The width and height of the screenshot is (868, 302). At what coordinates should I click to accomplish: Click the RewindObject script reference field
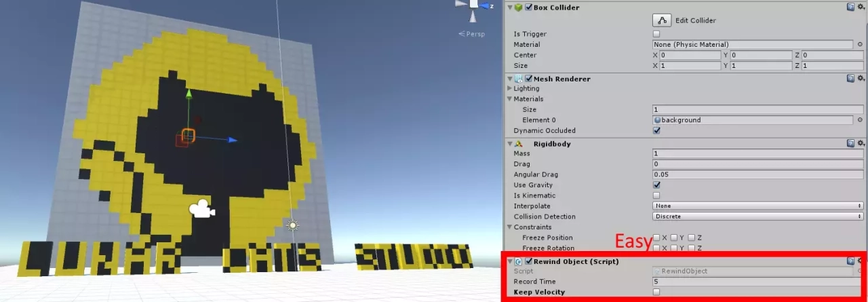[753, 271]
